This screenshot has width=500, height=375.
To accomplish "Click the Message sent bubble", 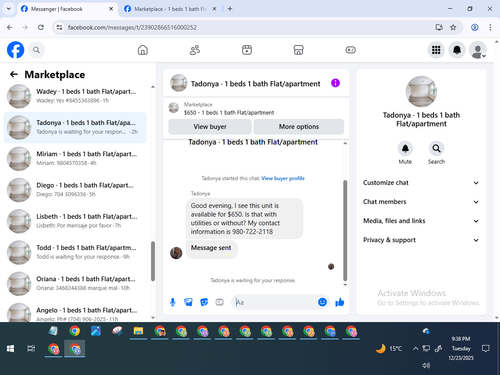I will [x=211, y=248].
